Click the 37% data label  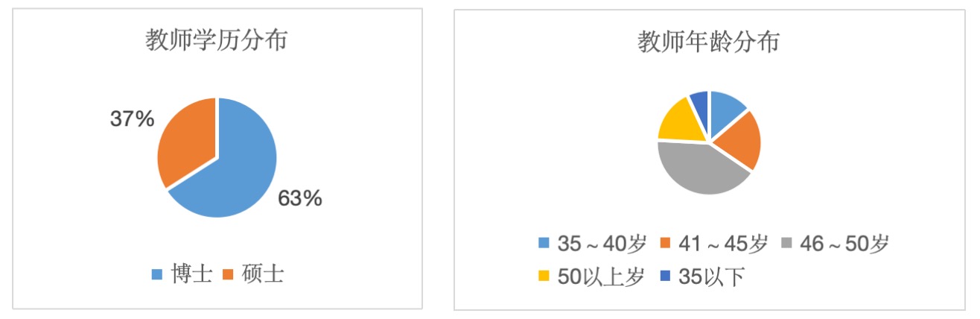(133, 118)
